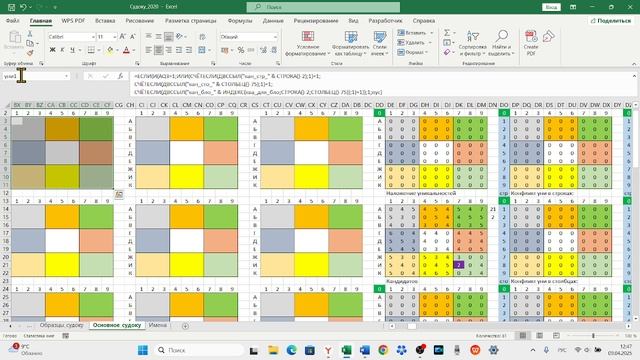The width and height of the screenshot is (640, 360).
Task: Click the Format Painter brush icon
Action: coord(30,53)
